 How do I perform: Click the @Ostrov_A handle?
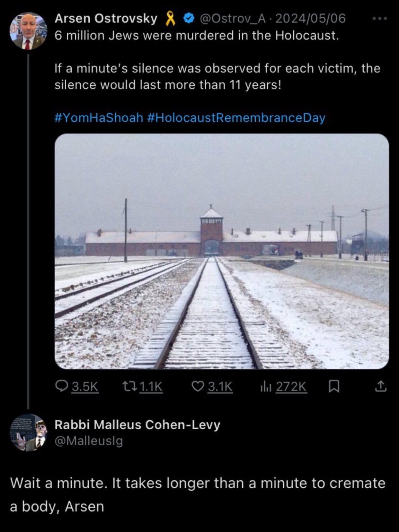pos(233,19)
